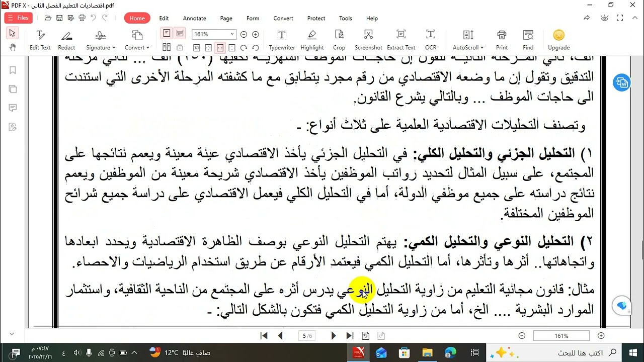
Task: Open the Files menu button
Action: (x=19, y=18)
